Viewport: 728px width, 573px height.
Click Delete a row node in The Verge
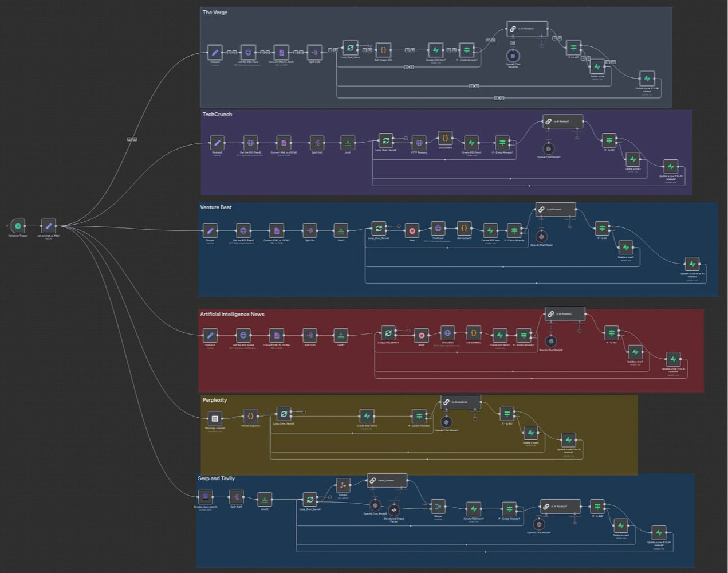pyautogui.click(x=597, y=66)
